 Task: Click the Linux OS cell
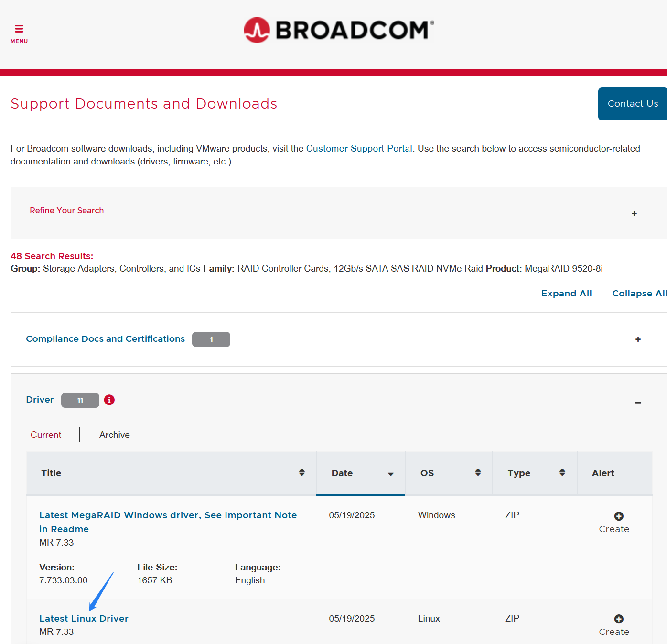(x=429, y=619)
